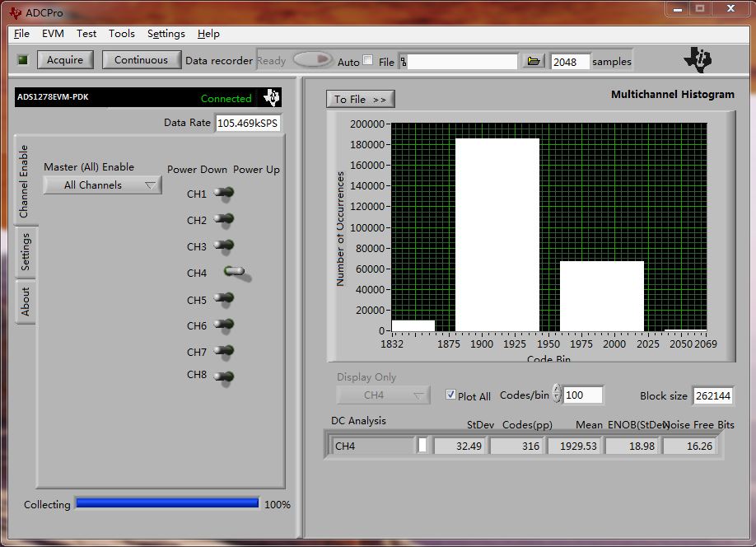Click the To File >> button
The image size is (756, 547).
[360, 99]
